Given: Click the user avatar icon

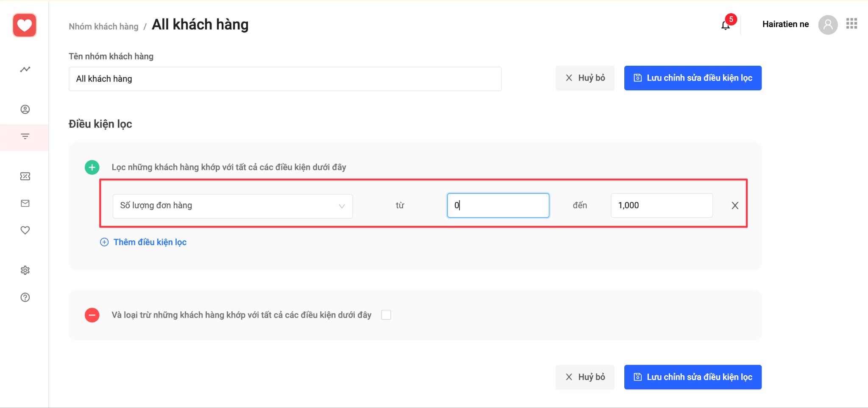Looking at the screenshot, I should tap(828, 25).
